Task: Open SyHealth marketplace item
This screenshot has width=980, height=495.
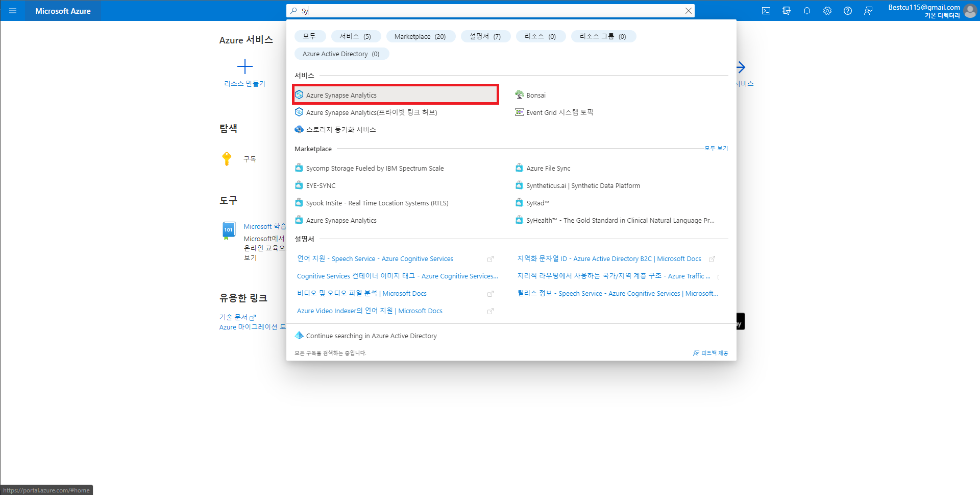Action: coord(620,221)
